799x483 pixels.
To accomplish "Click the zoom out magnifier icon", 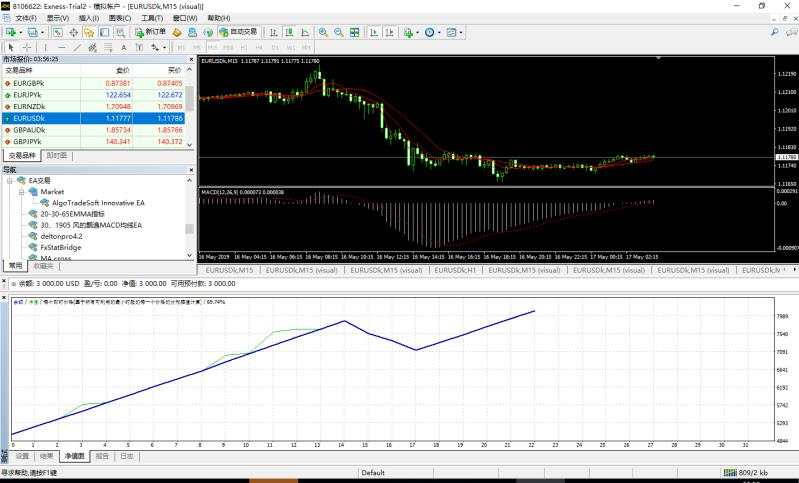I will click(339, 32).
